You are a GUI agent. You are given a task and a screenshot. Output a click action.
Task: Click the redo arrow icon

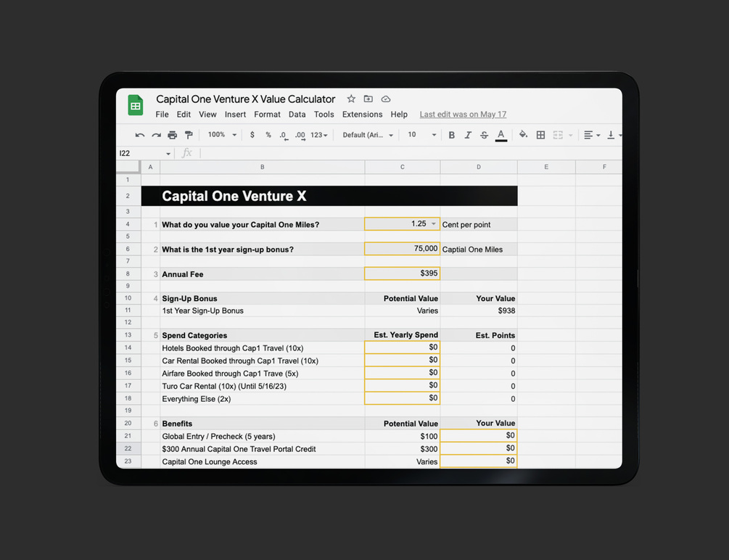coord(156,136)
